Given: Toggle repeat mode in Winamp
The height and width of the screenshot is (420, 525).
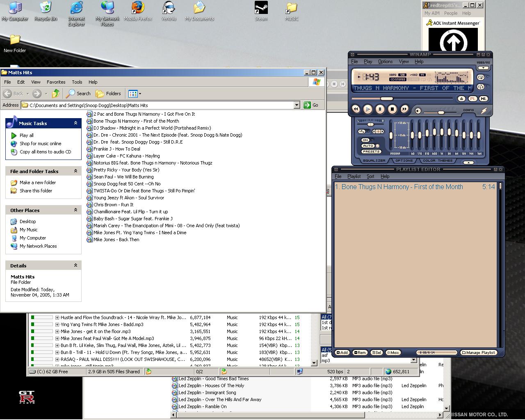Looking at the screenshot, I should point(481,77).
